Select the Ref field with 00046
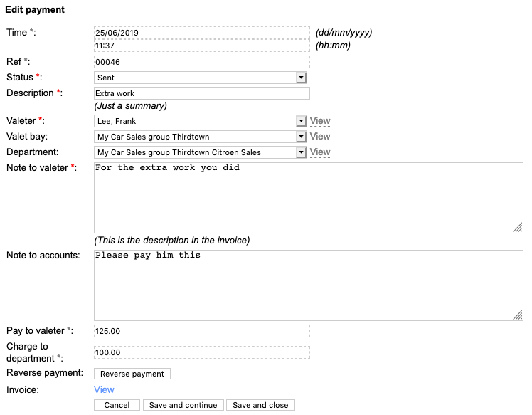 [201, 62]
